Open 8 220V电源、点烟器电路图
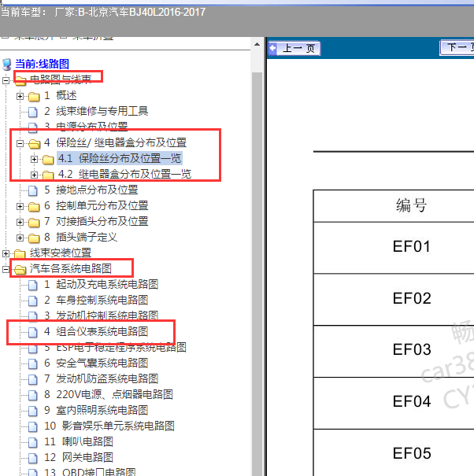The width and height of the screenshot is (474, 476). (x=109, y=395)
